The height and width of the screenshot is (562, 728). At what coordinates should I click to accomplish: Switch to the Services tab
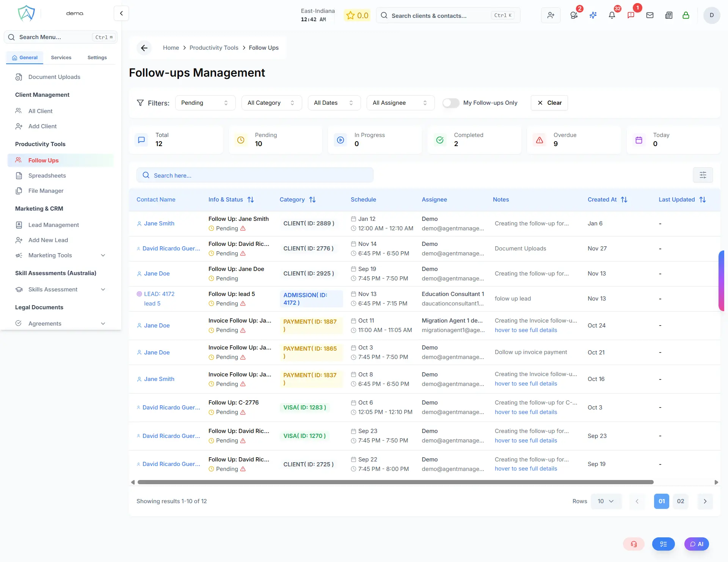click(61, 58)
